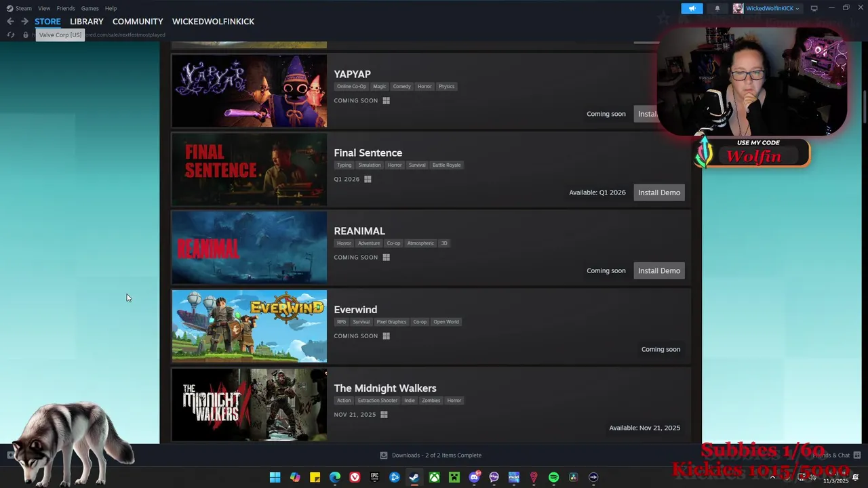Launch Minecraft from the taskbar
This screenshot has width=868, height=488.
[x=454, y=477]
